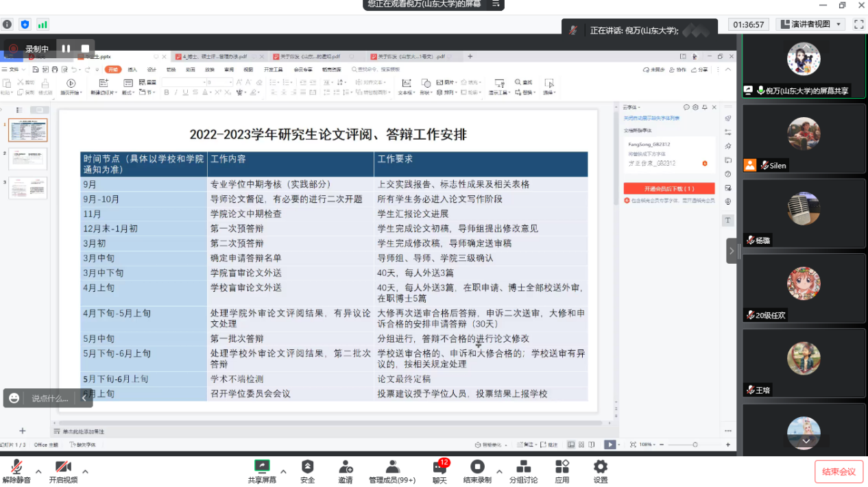Pause the recording in progress
The height and width of the screenshot is (487, 868).
pyautogui.click(x=66, y=49)
